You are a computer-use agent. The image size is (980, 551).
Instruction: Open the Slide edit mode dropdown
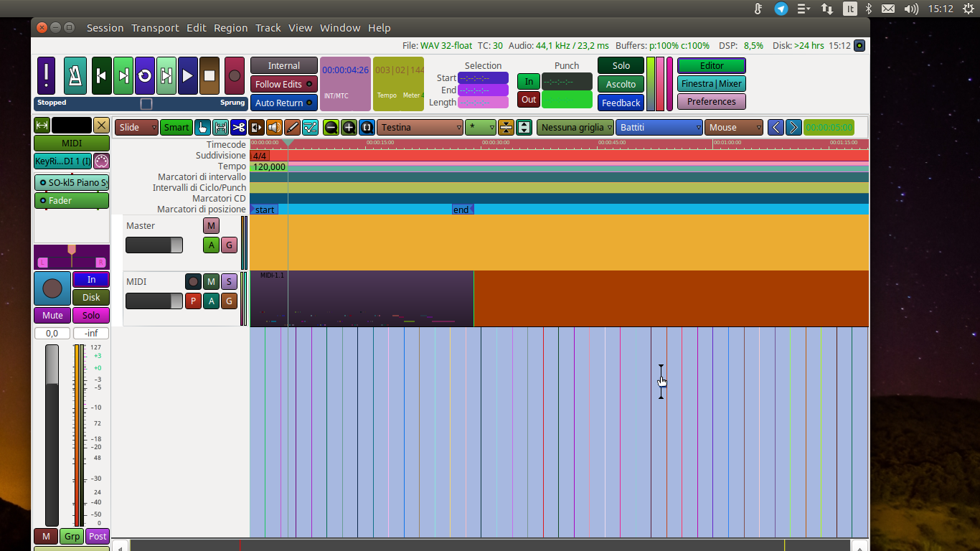coord(136,128)
